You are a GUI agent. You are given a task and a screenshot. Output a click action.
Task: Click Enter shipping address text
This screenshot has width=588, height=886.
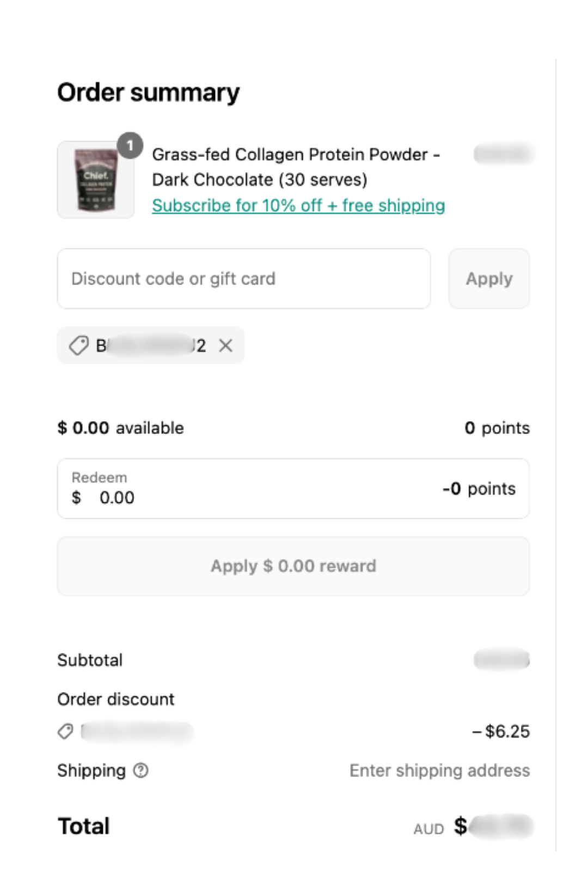tap(439, 770)
